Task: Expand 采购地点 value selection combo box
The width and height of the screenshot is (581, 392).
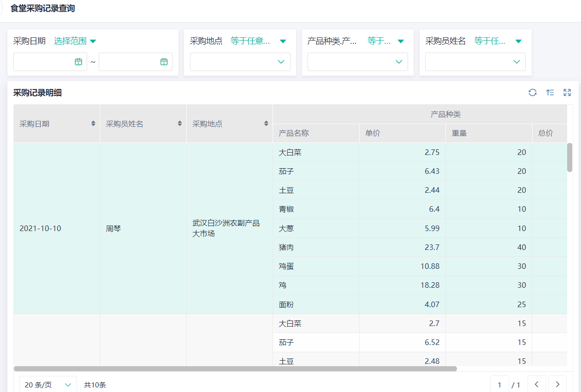Action: [x=240, y=62]
